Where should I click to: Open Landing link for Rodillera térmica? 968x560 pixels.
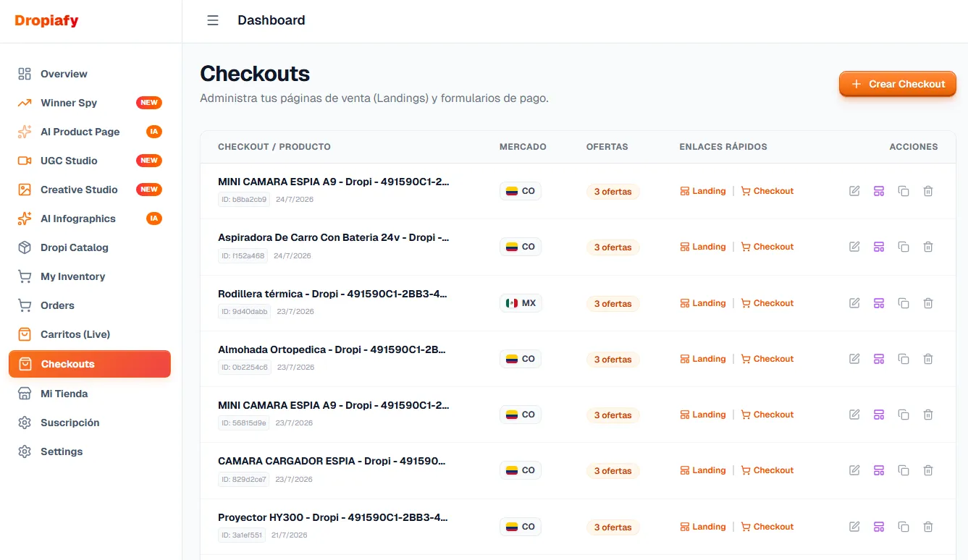click(x=703, y=303)
